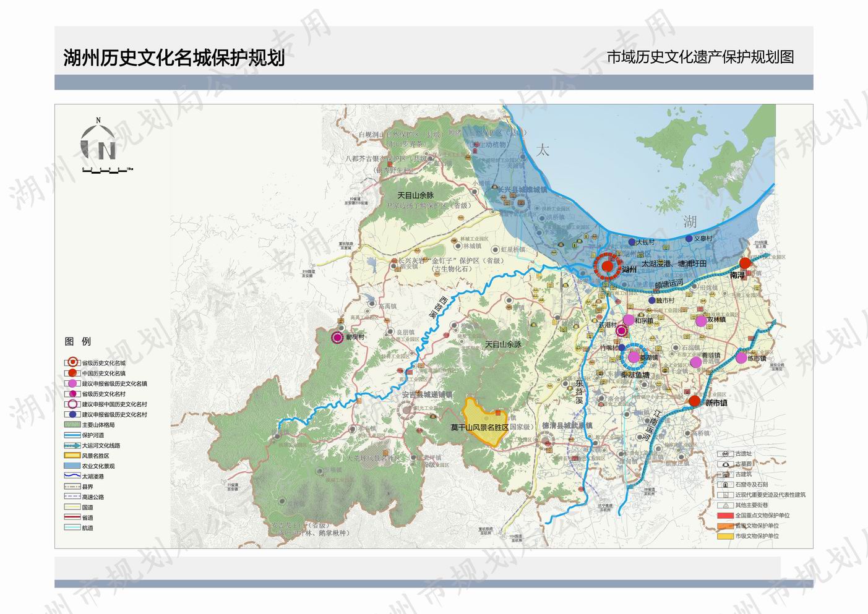The image size is (868, 614).
Task: Click the blue Dushi Village (独市村) dot
Action: (651, 301)
